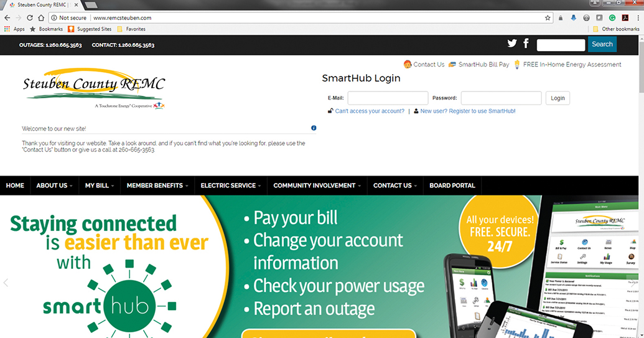
Task: Click the E-Mail input field
Action: pyautogui.click(x=388, y=98)
